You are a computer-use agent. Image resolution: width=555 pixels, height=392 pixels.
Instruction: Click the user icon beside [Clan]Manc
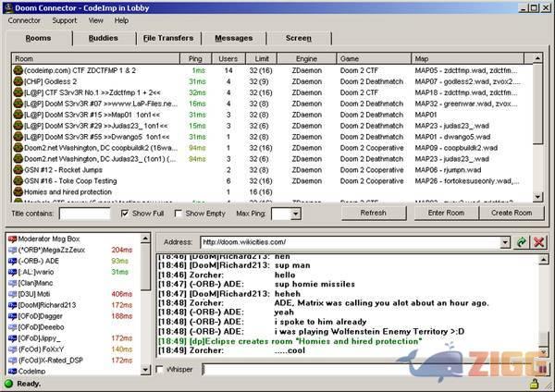[12, 283]
